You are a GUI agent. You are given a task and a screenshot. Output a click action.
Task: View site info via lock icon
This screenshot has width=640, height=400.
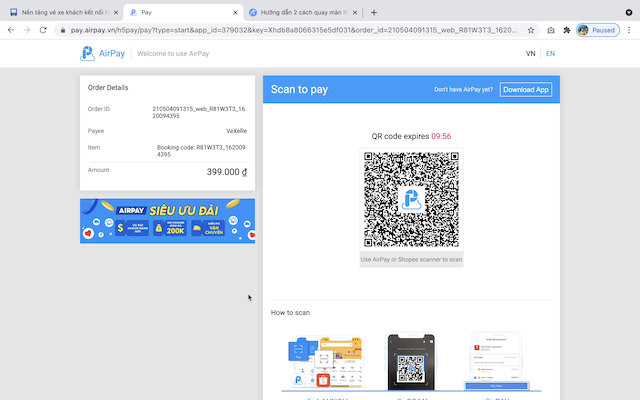[62, 30]
